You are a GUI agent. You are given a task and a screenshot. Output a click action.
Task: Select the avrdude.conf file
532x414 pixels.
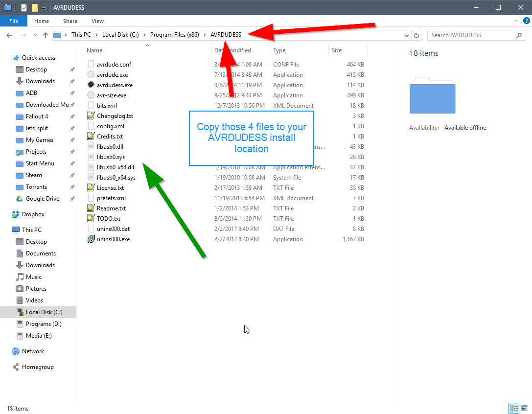coord(114,65)
